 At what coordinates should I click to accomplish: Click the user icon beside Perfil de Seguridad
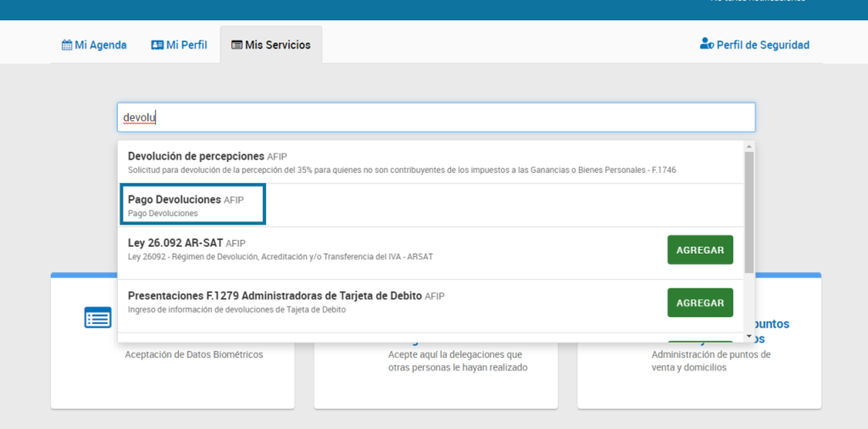pyautogui.click(x=707, y=44)
